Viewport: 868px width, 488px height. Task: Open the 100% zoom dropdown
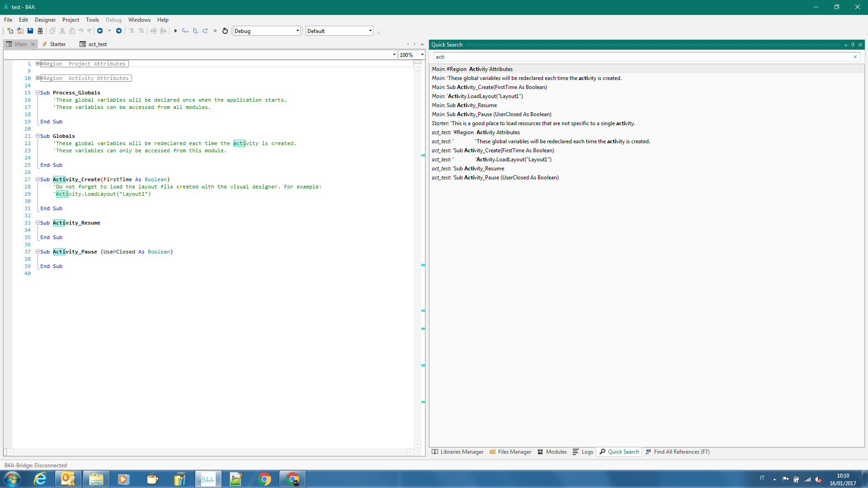422,55
